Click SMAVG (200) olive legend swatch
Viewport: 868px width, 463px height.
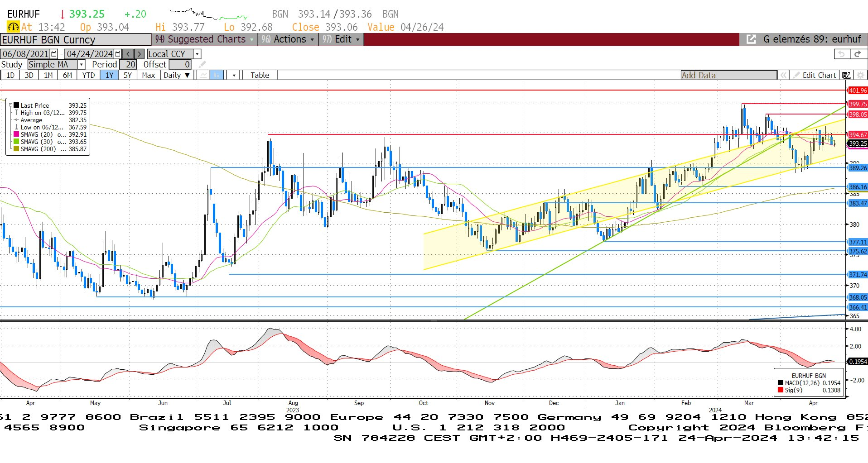pyautogui.click(x=17, y=149)
